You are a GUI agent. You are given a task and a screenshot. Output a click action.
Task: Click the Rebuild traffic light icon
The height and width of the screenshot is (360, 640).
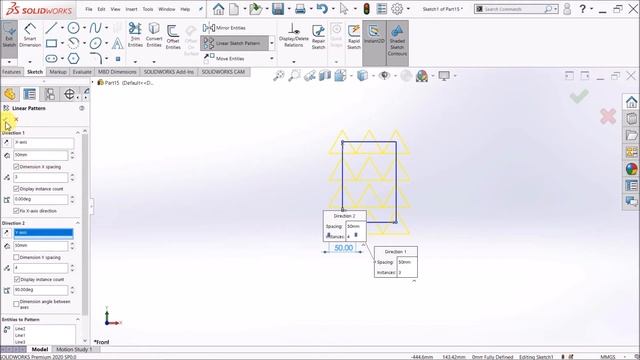pyautogui.click(x=367, y=9)
